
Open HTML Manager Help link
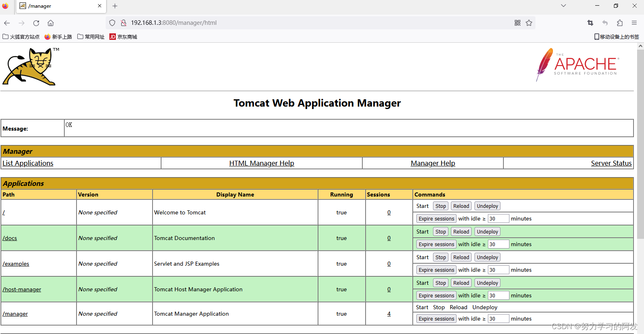pyautogui.click(x=262, y=163)
